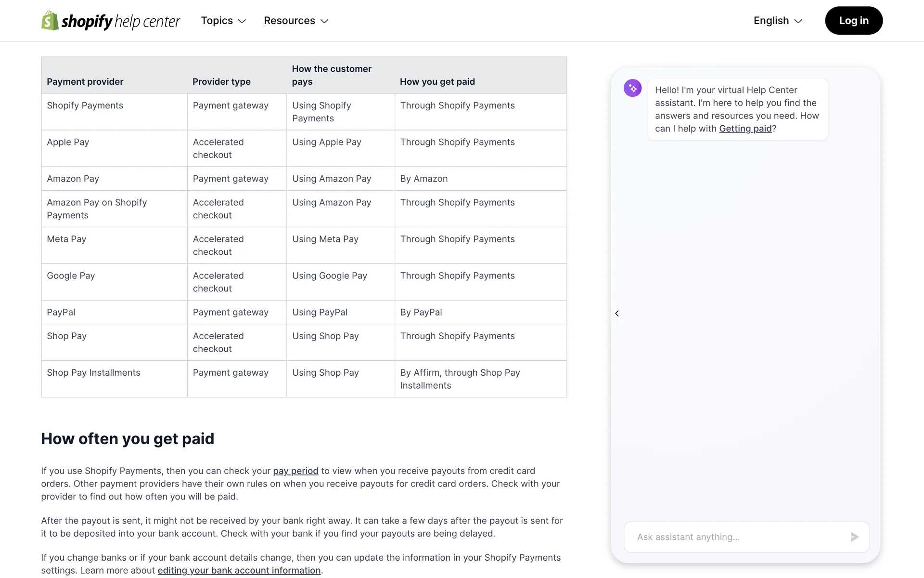Click the Payment provider column header

[85, 82]
